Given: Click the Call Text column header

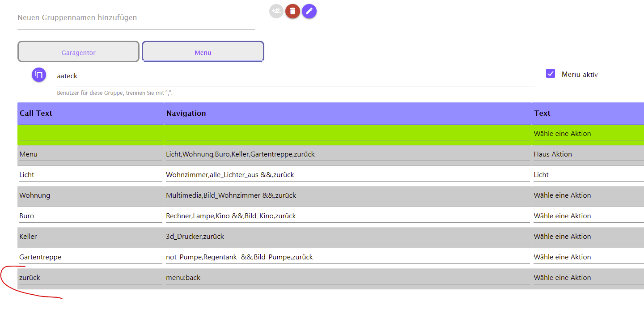Looking at the screenshot, I should pyautogui.click(x=91, y=114).
